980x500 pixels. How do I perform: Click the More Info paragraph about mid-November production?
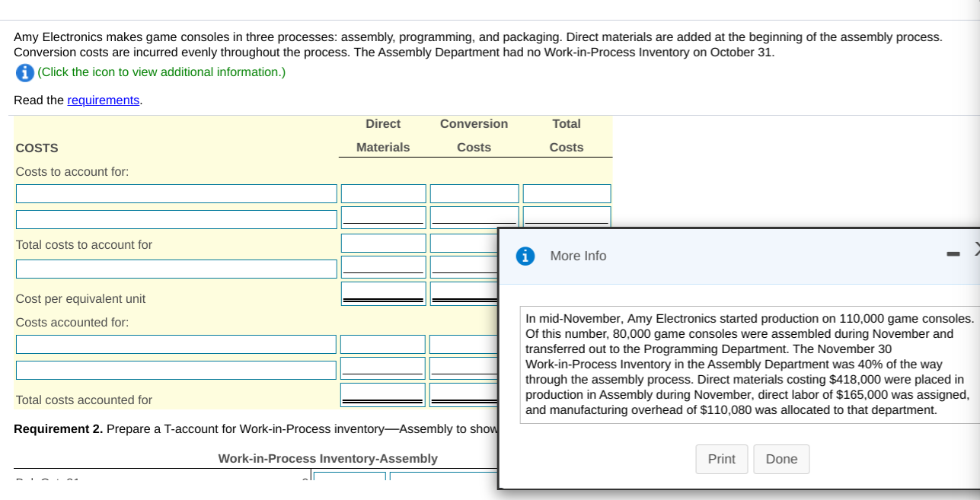(x=750, y=365)
